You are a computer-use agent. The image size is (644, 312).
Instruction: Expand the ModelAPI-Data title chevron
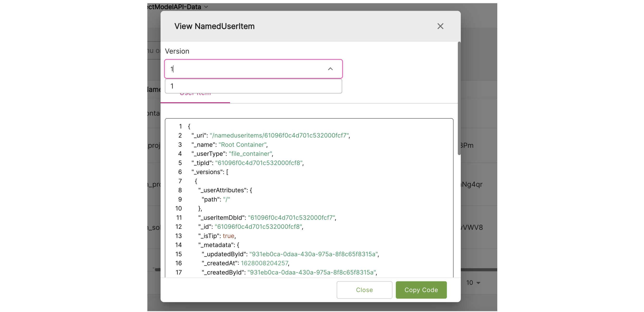[206, 7]
